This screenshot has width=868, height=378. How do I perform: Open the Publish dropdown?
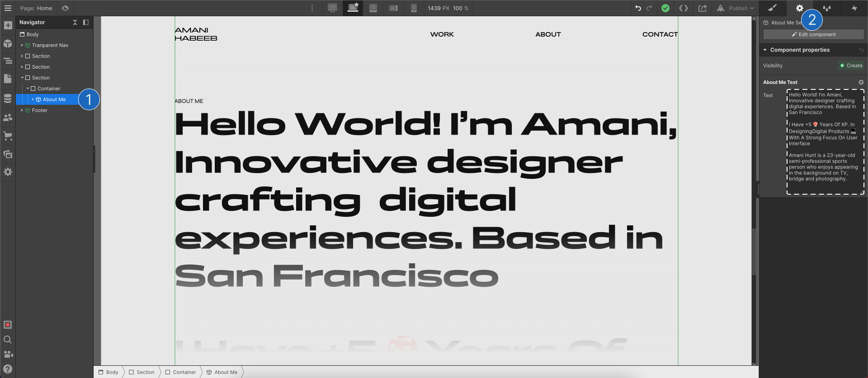click(x=736, y=8)
